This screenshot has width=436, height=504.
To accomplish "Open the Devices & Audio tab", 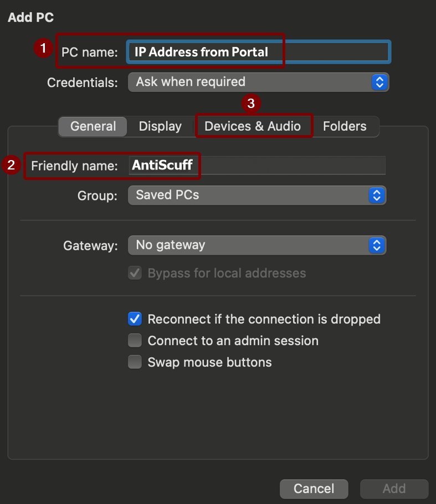I will tap(253, 126).
